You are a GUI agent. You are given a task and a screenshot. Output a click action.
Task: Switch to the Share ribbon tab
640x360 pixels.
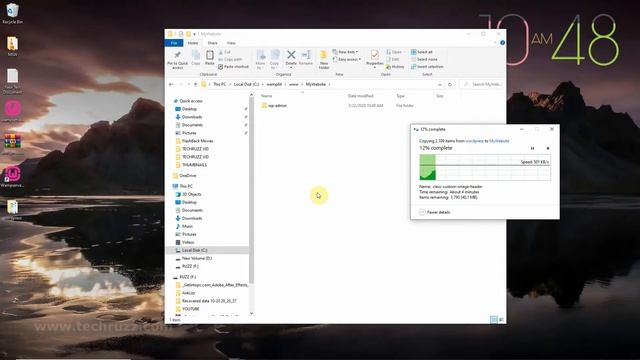point(213,43)
